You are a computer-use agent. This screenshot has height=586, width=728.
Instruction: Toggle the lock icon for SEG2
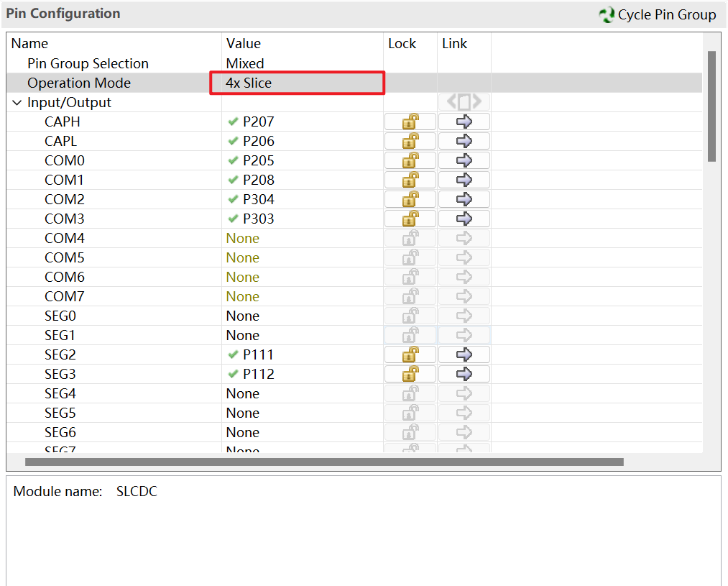[410, 354]
